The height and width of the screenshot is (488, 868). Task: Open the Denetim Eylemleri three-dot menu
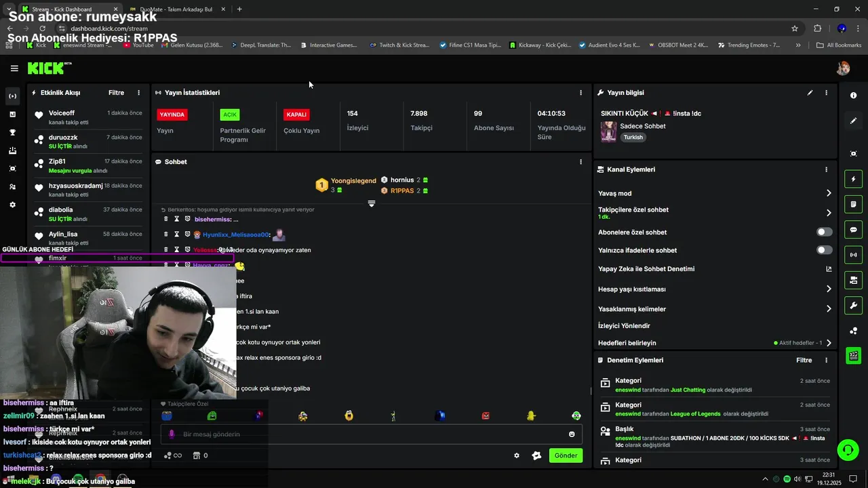826,361
